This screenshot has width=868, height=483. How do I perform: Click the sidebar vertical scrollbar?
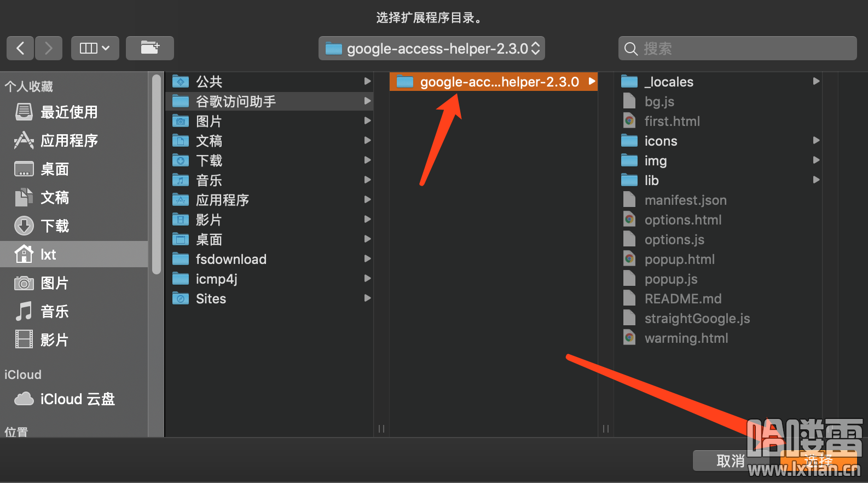pyautogui.click(x=157, y=174)
